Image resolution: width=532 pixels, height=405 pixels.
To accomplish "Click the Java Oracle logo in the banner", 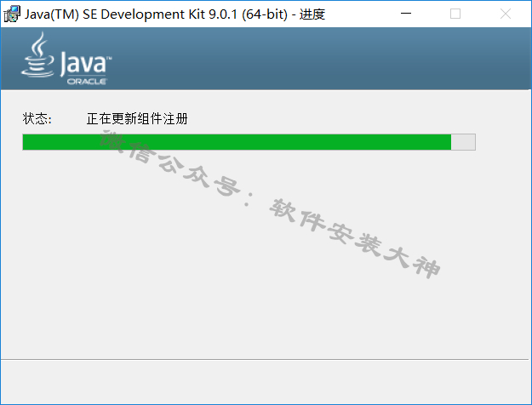I will point(66,59).
